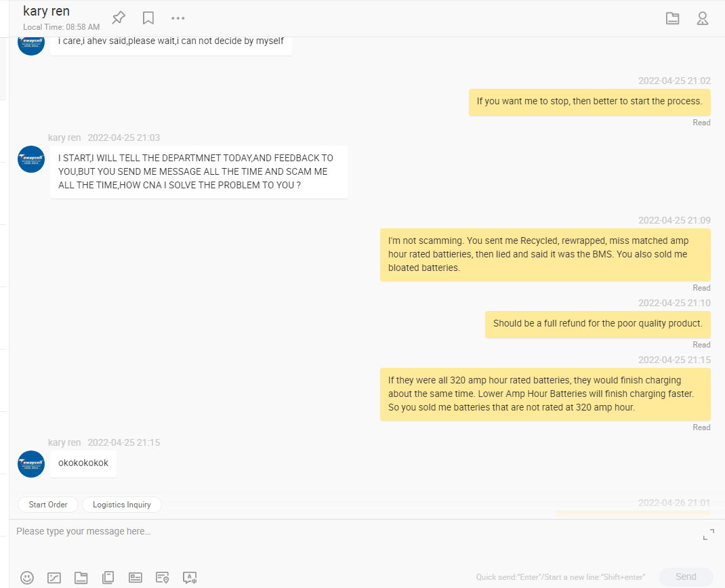Screen dimensions: 725x588
Task: Click the message about 320 amp hour batteries
Action: pos(545,394)
